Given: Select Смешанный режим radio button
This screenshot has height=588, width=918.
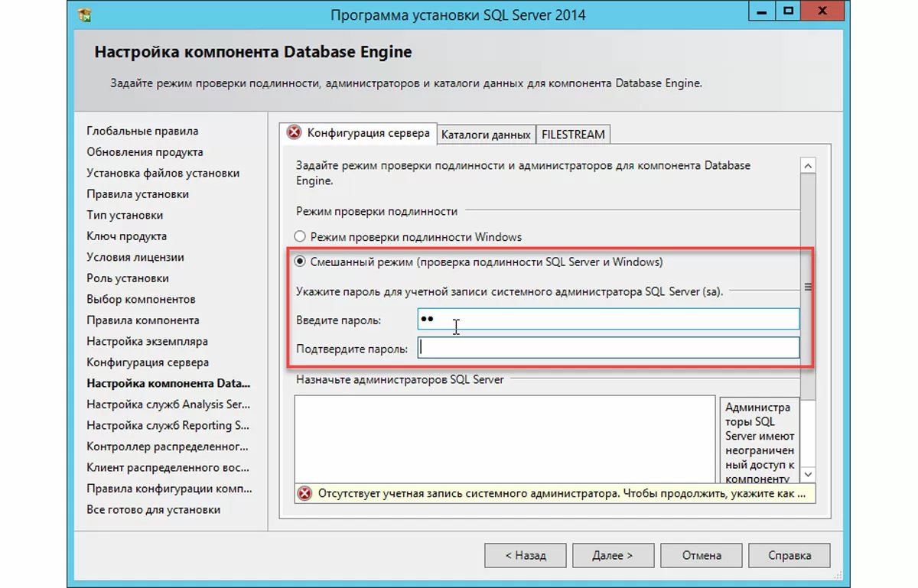Looking at the screenshot, I should pos(300,262).
